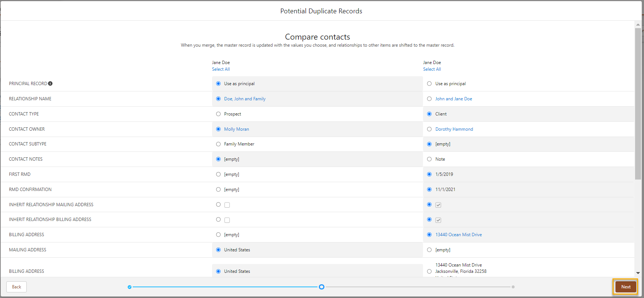Select Prospect as contact type
This screenshot has width=644, height=298.
pos(218,114)
